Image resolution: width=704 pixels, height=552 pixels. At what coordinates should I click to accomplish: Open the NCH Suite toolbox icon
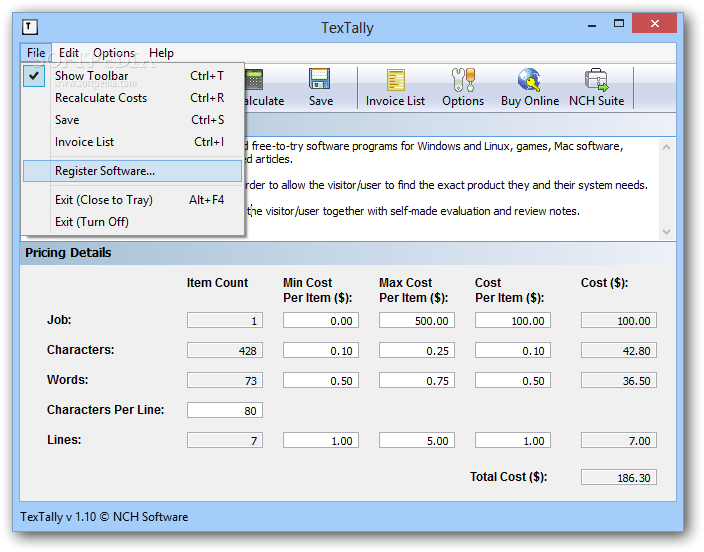pos(596,79)
